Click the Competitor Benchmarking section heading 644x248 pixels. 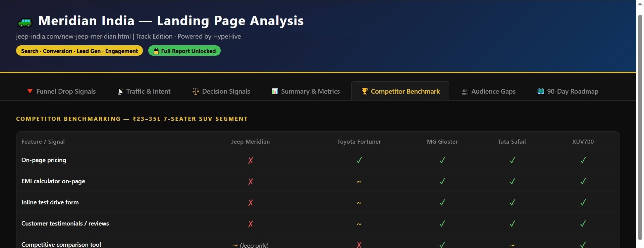tap(132, 119)
